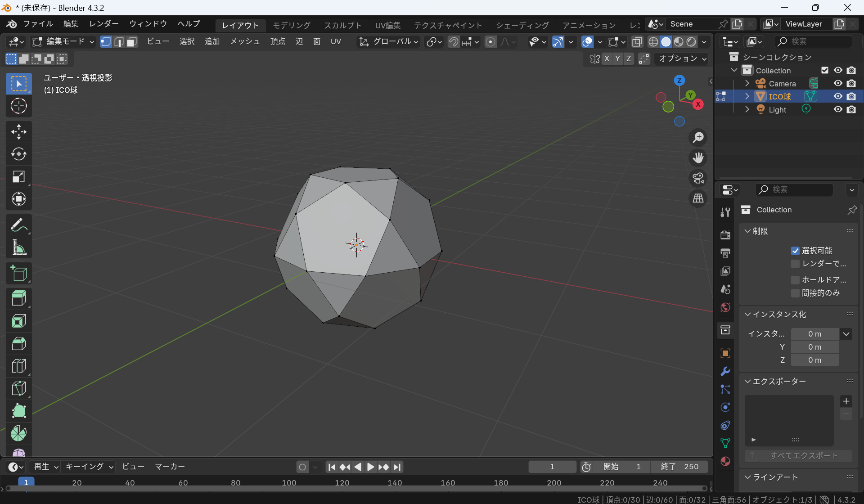Viewport: 864px width, 504px height.
Task: Expand the Light item in outliner
Action: tap(747, 109)
